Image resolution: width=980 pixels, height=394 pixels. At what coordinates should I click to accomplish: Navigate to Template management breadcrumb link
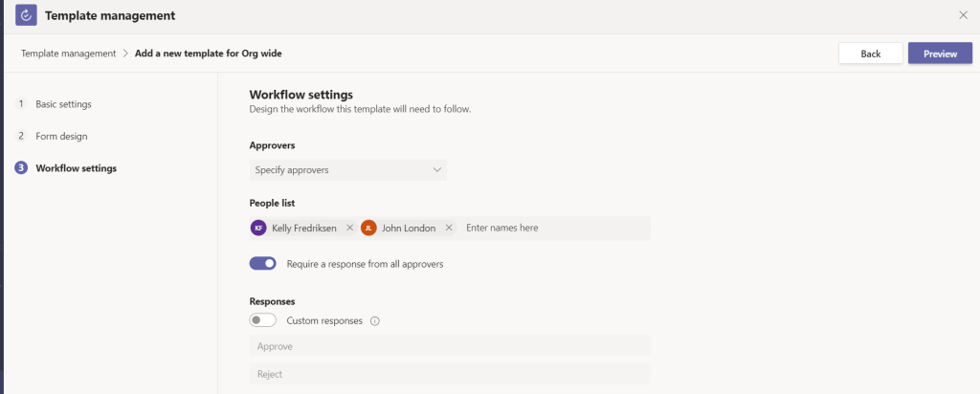coord(68,54)
